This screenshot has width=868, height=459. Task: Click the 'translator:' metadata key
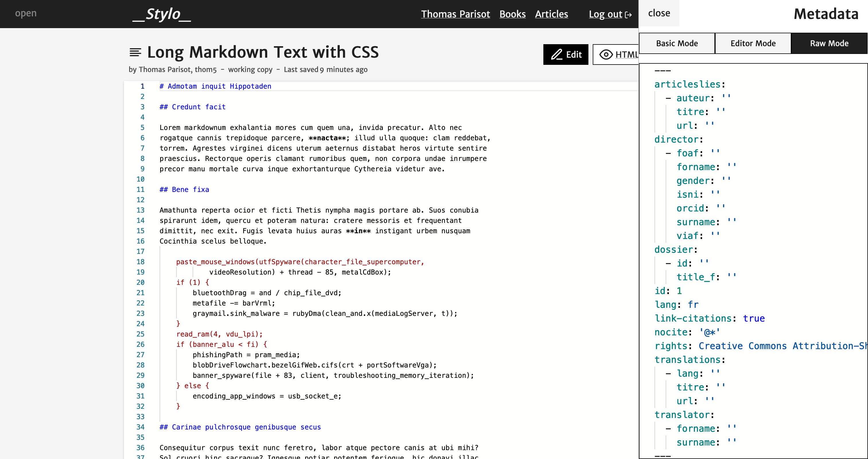pos(684,415)
